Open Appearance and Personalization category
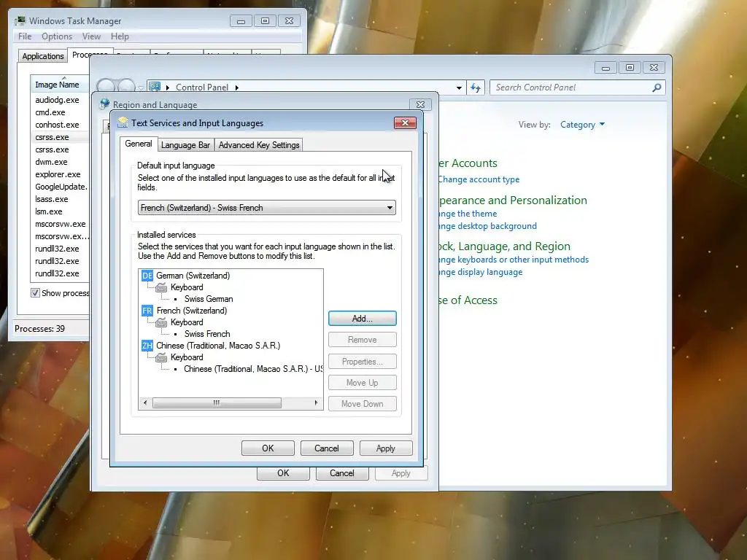The height and width of the screenshot is (560, 747). pos(513,201)
